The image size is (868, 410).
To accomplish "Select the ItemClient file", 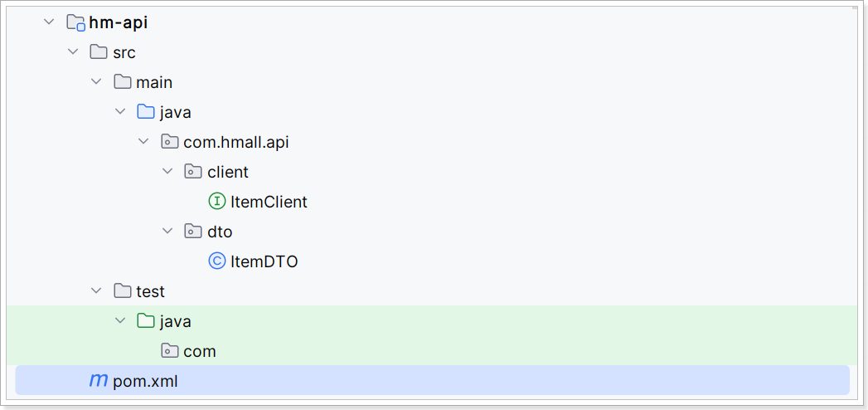I will (269, 202).
